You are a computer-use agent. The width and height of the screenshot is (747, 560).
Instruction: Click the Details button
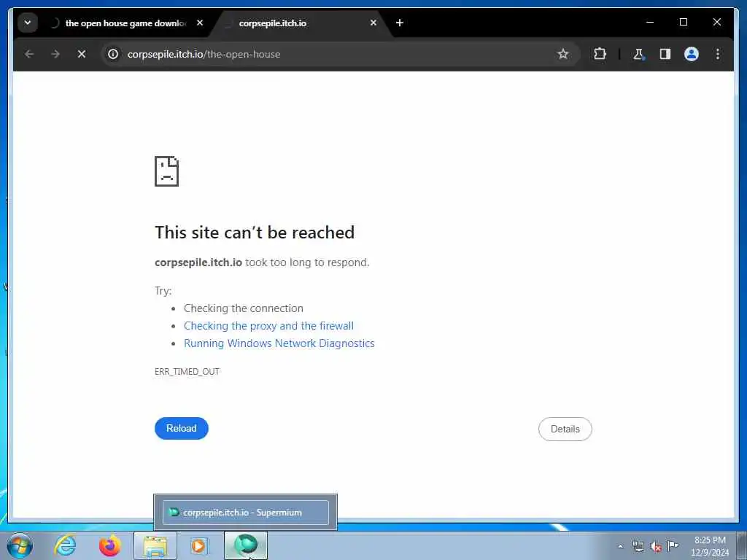point(565,429)
